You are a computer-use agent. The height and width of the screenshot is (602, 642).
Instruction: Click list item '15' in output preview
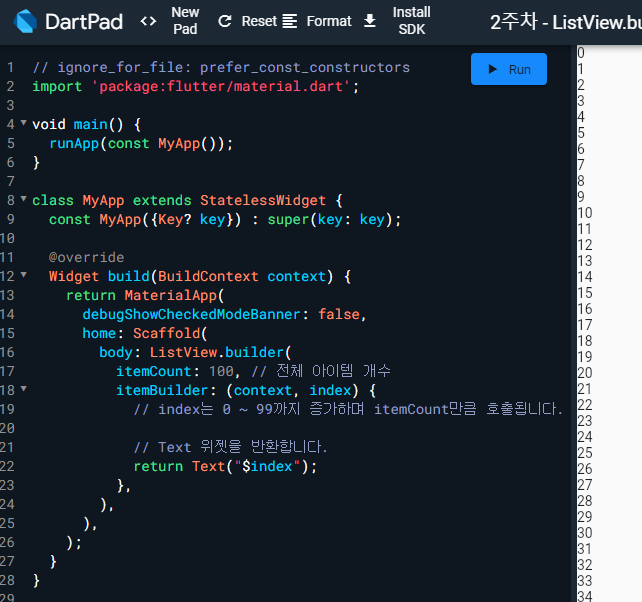click(585, 293)
